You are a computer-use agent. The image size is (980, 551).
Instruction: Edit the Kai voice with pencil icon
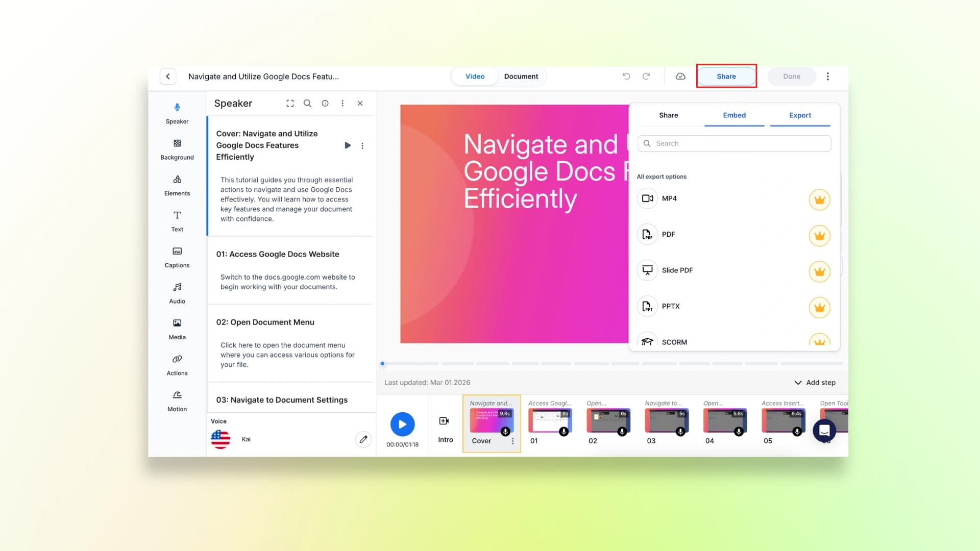pyautogui.click(x=363, y=439)
